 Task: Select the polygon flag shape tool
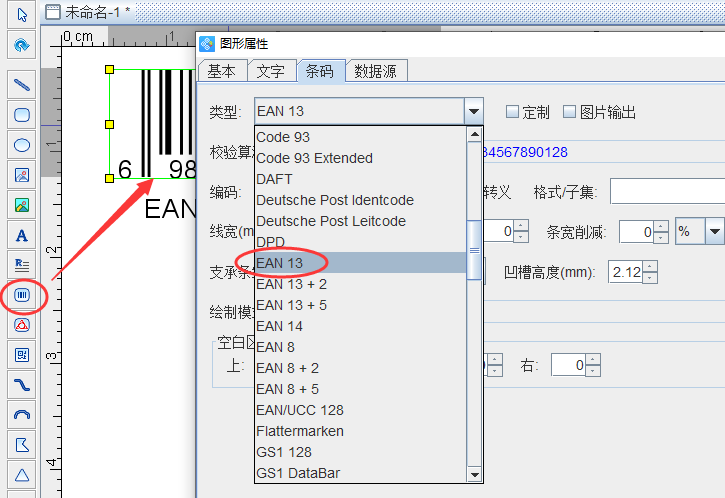(22, 445)
